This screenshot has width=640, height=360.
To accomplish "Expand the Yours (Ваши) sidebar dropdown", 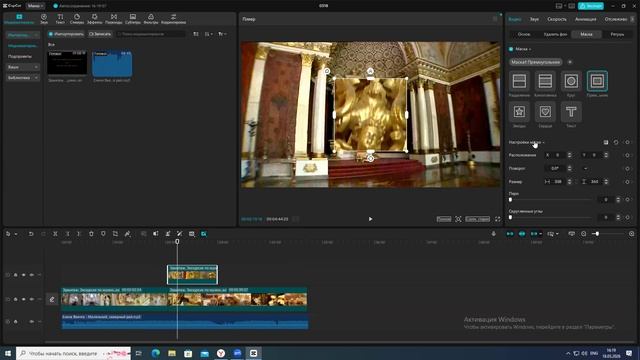I will click(23, 67).
